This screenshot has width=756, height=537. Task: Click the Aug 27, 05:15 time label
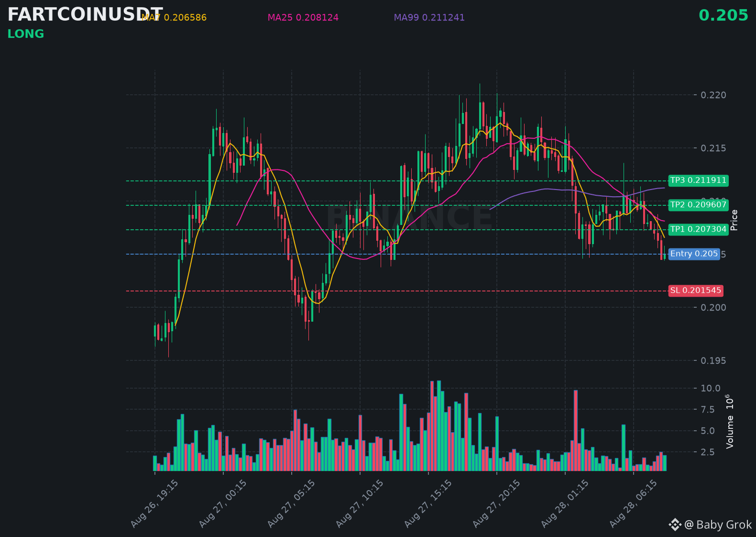click(x=291, y=504)
